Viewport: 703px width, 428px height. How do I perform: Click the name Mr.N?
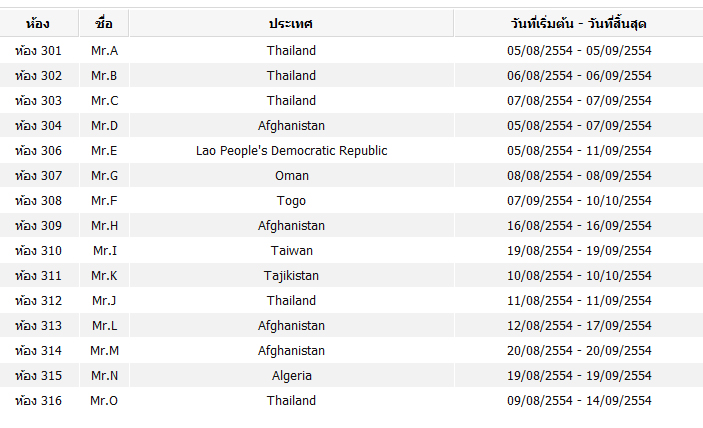coord(104,375)
